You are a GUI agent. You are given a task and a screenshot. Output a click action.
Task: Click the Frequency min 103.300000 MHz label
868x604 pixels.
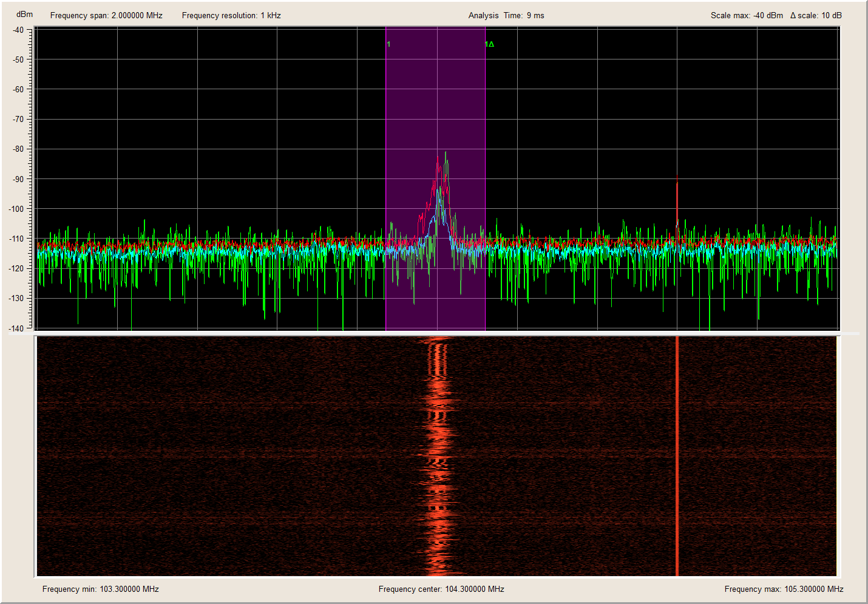[101, 589]
